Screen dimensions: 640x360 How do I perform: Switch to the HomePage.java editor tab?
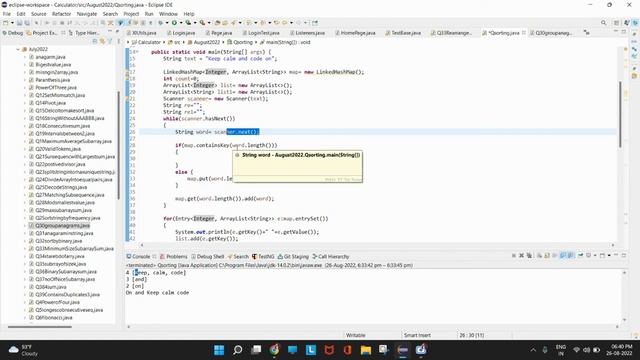(355, 33)
